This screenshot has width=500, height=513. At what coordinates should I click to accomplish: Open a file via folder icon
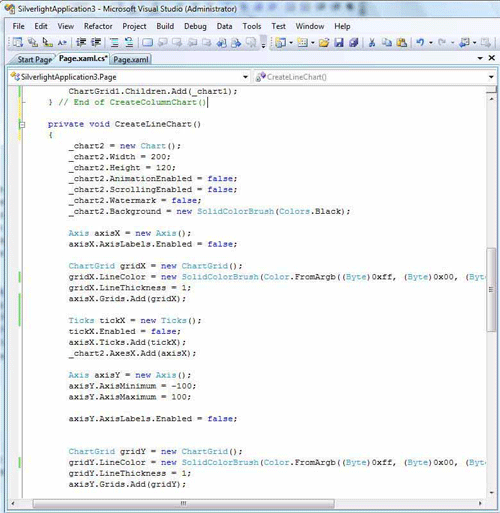(324, 42)
